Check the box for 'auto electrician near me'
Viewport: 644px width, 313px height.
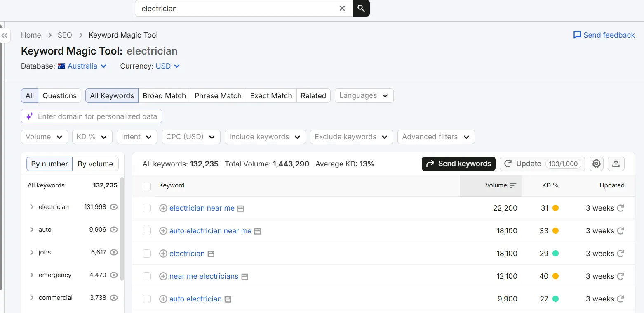(147, 231)
